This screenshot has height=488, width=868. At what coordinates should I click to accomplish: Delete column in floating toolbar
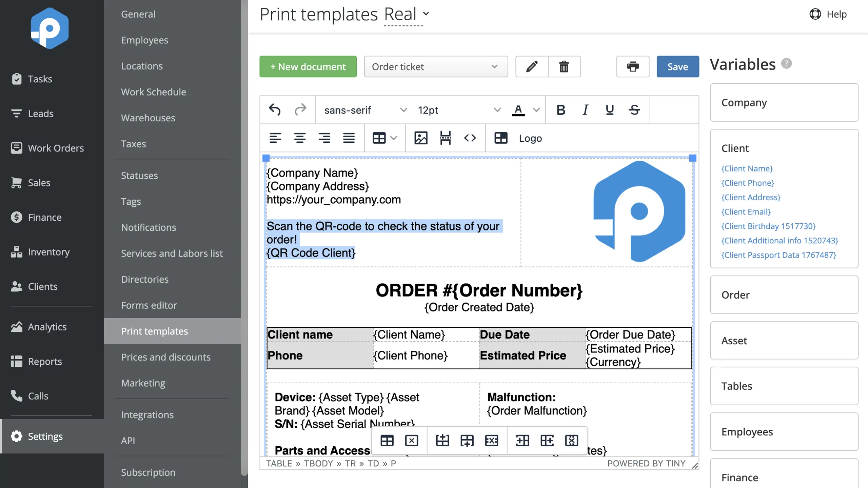pyautogui.click(x=572, y=441)
